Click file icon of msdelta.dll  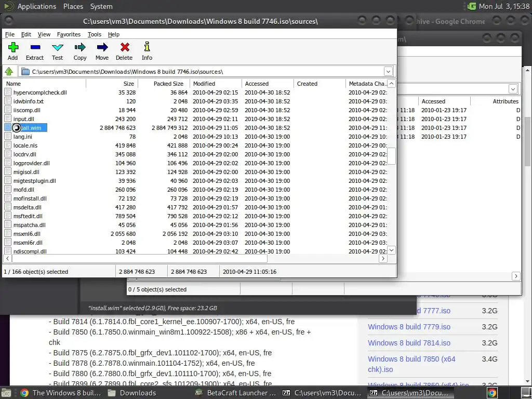click(x=8, y=207)
